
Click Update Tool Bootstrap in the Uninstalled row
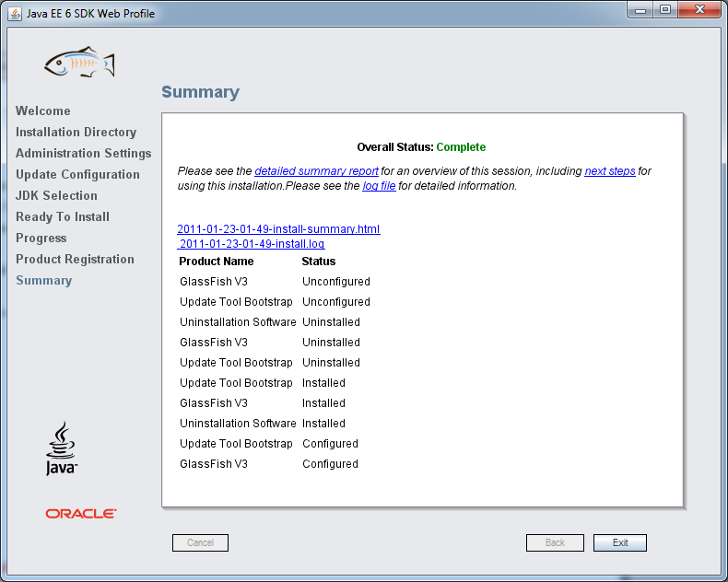tap(236, 363)
